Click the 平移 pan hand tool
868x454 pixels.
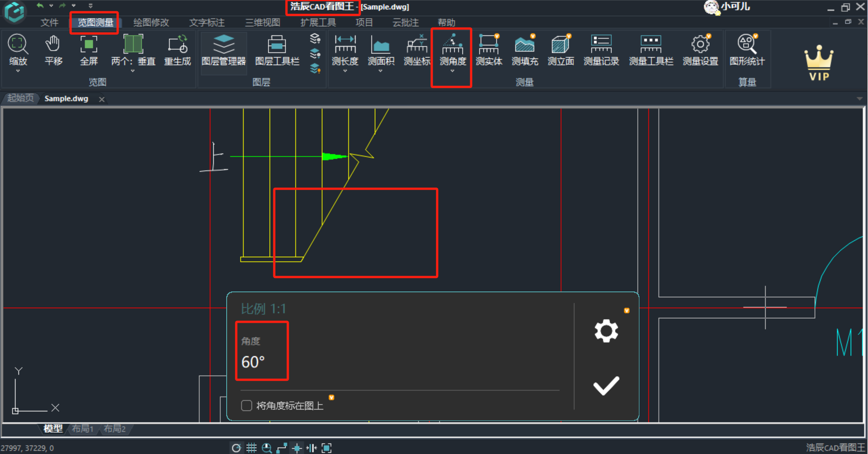(53, 50)
